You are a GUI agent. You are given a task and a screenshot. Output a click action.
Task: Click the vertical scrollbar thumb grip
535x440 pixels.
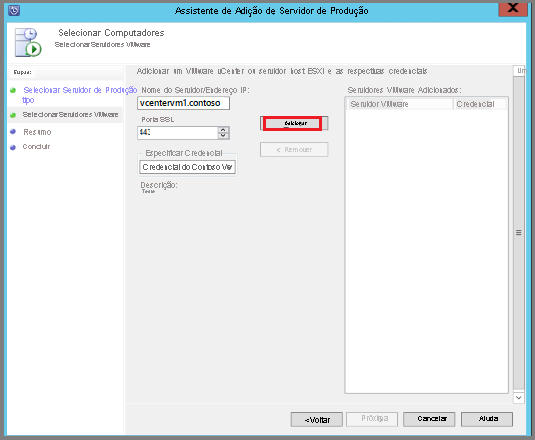click(x=519, y=233)
